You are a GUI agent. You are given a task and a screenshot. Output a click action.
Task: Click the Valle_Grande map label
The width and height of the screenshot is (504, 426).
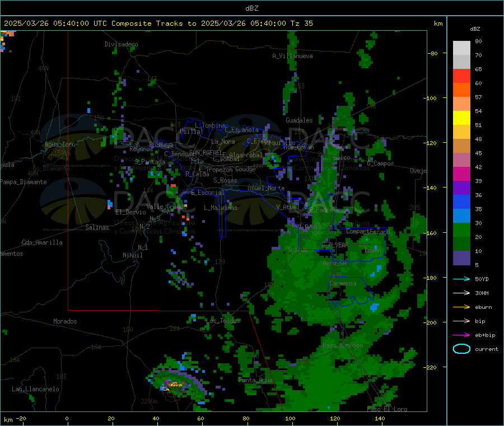[166, 206]
